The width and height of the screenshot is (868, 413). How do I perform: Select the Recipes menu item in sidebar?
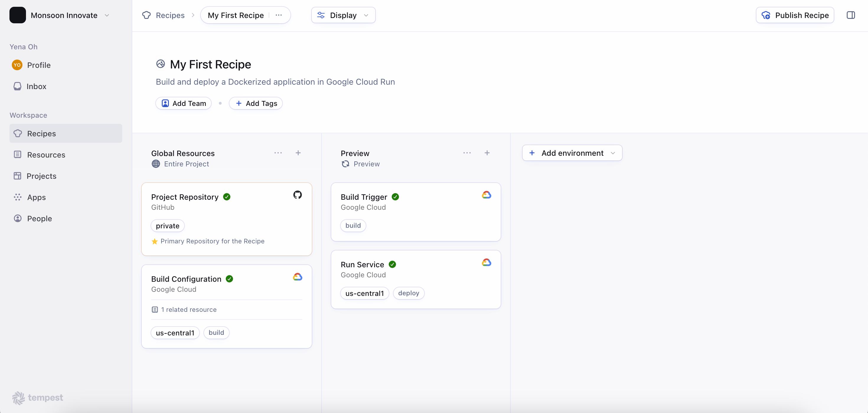tap(41, 133)
